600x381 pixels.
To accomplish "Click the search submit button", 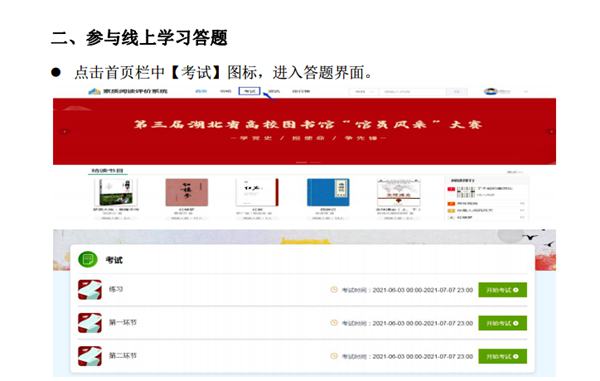I will (x=457, y=92).
